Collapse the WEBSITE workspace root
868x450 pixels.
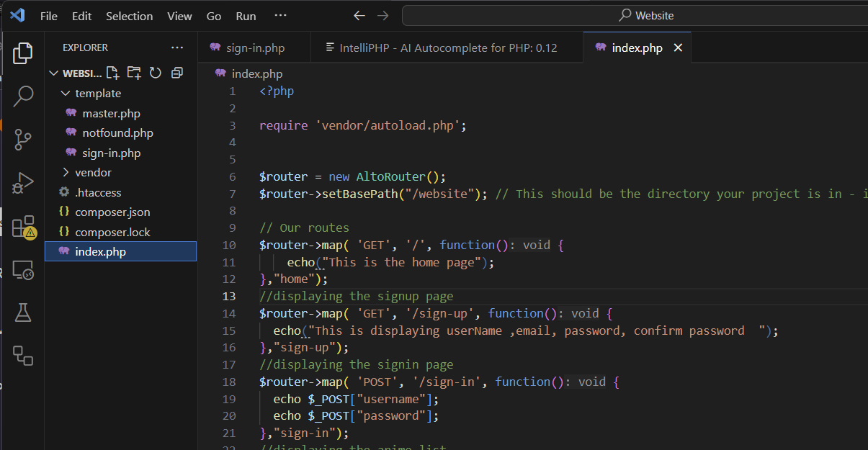point(53,73)
